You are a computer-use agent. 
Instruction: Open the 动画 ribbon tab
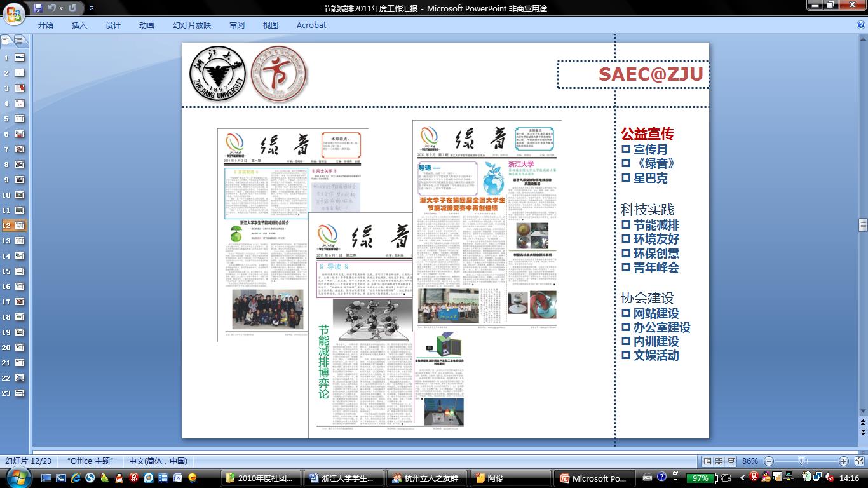(x=147, y=25)
